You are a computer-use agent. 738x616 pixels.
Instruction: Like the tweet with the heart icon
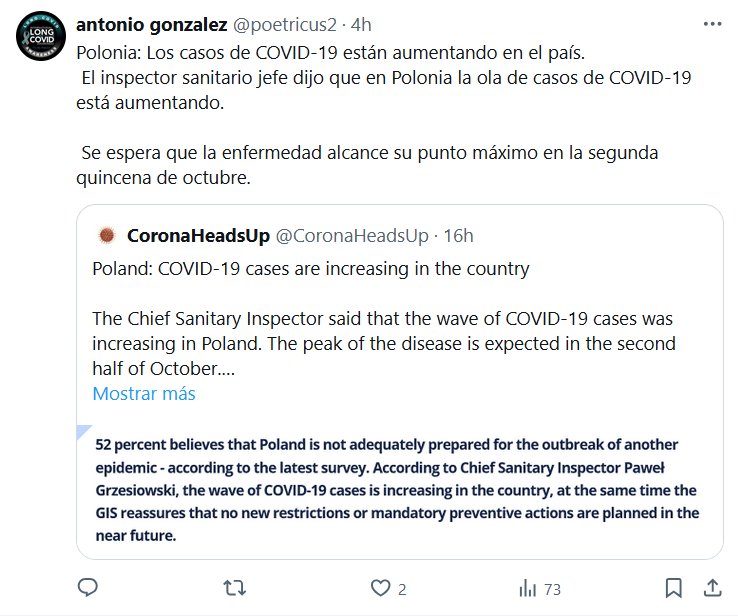(379, 588)
